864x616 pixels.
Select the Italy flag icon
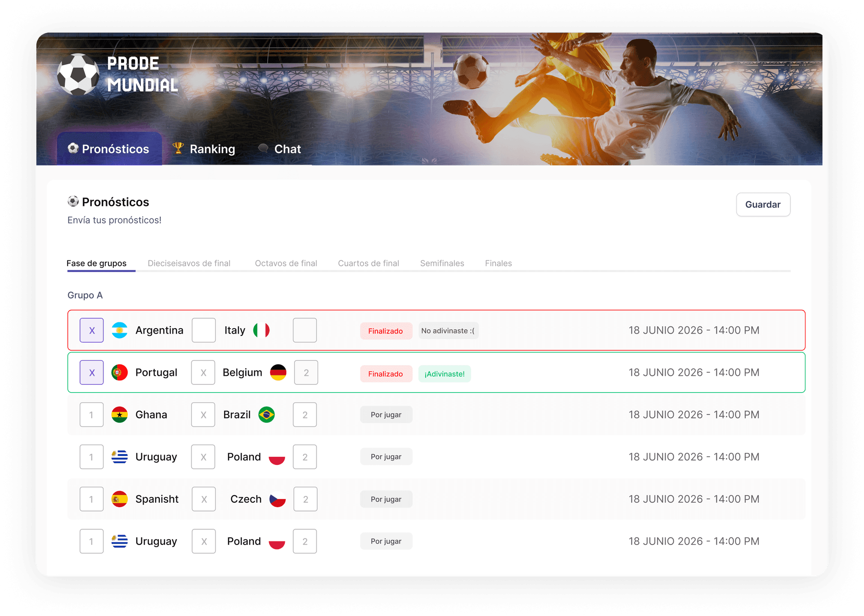pyautogui.click(x=262, y=330)
